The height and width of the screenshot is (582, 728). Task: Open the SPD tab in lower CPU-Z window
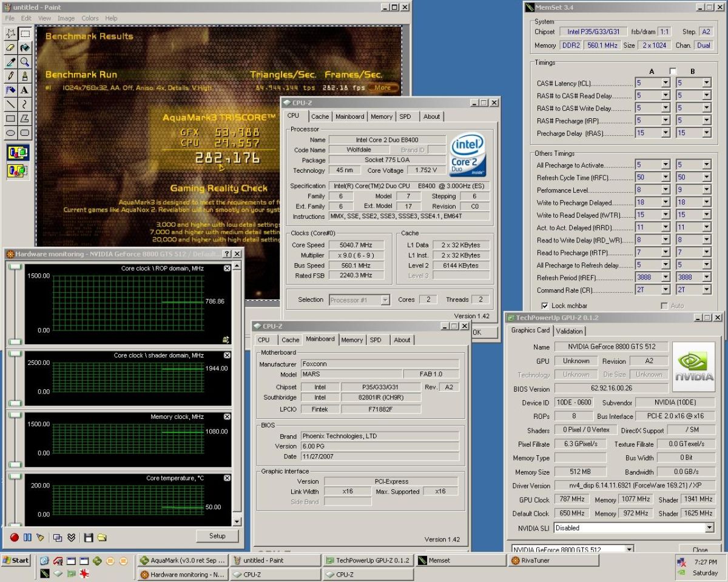(376, 340)
